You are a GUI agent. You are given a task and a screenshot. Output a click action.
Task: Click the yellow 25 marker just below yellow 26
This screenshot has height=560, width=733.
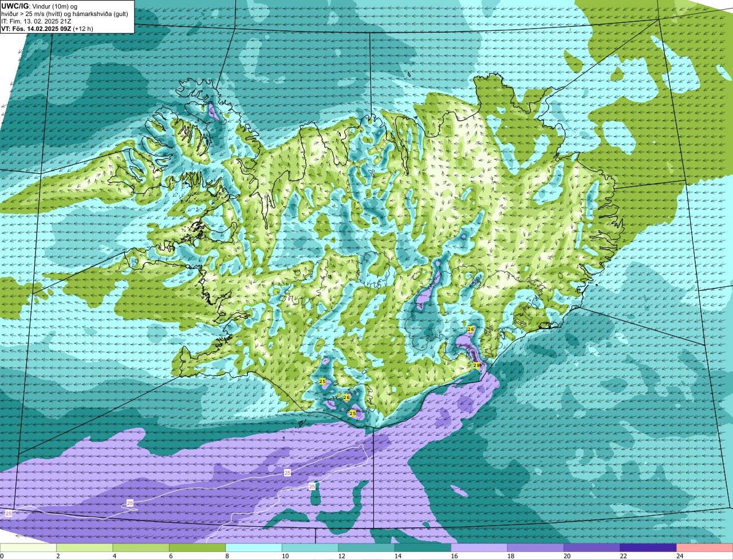click(353, 413)
